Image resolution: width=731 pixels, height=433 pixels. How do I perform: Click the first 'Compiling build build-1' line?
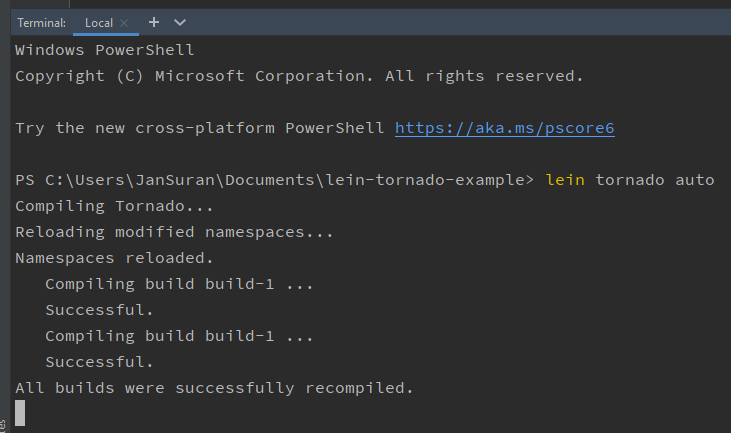179,284
